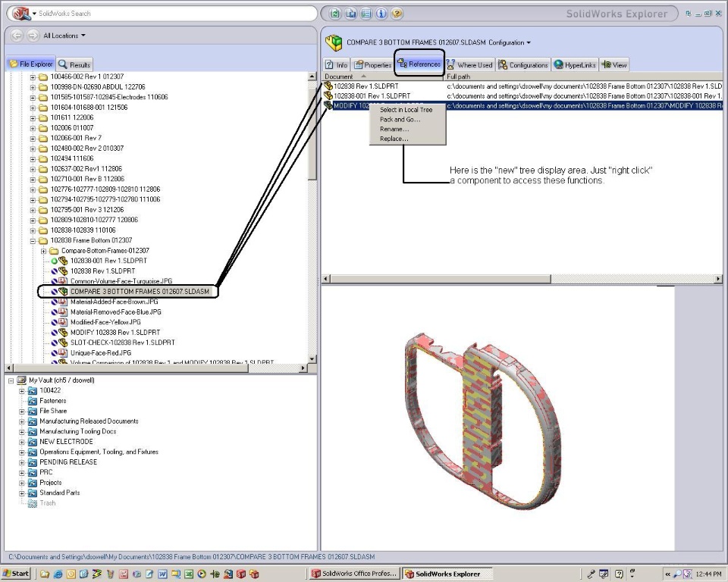The height and width of the screenshot is (582, 728).
Task: Click assembly icon beside the COMPARE 3 BOTTOM FRAMES title
Action: point(334,42)
